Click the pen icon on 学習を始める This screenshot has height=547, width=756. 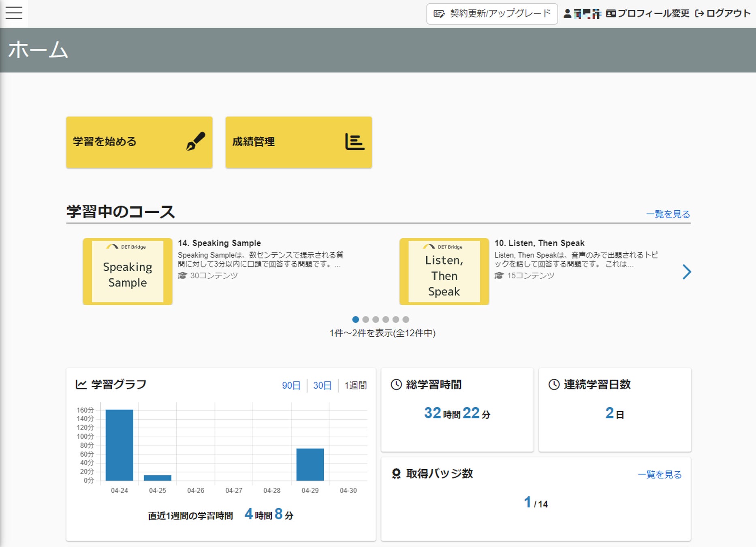coord(196,141)
